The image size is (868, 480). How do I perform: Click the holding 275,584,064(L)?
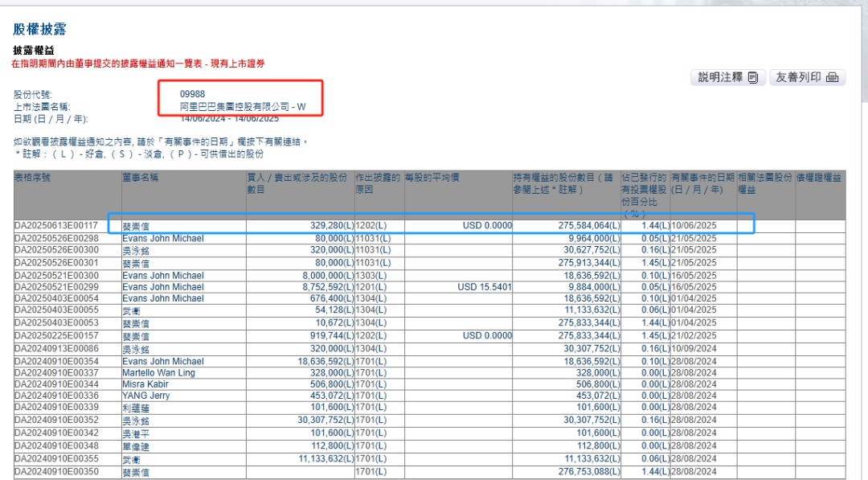(x=589, y=226)
